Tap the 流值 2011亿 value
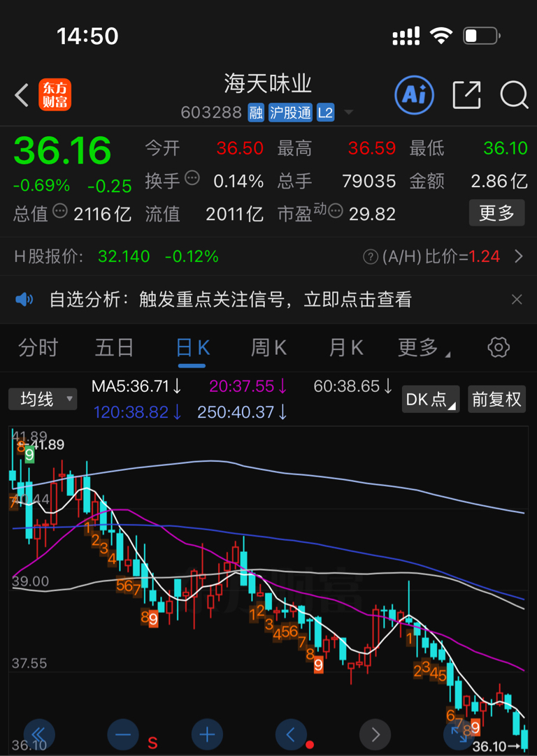The height and width of the screenshot is (756, 537). point(234,214)
